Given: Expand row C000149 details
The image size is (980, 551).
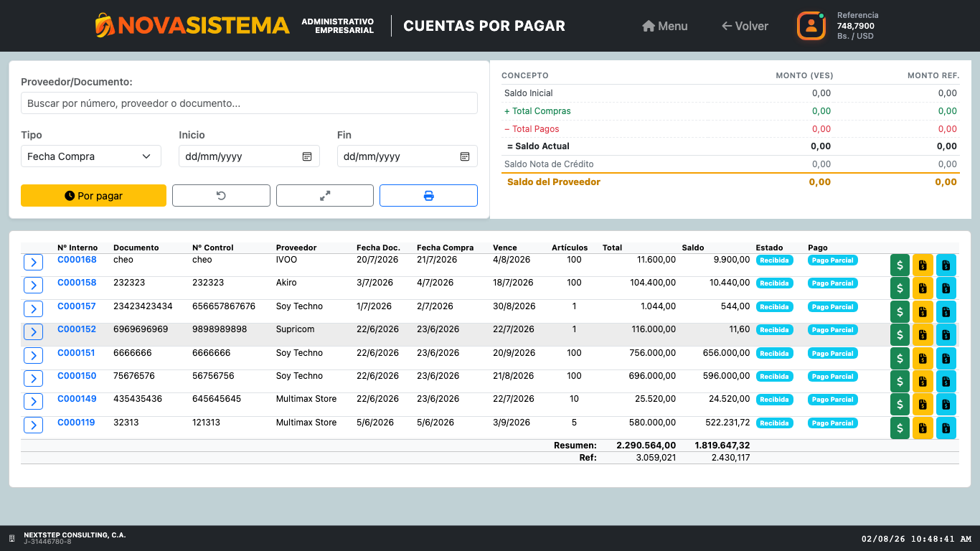Looking at the screenshot, I should point(33,402).
